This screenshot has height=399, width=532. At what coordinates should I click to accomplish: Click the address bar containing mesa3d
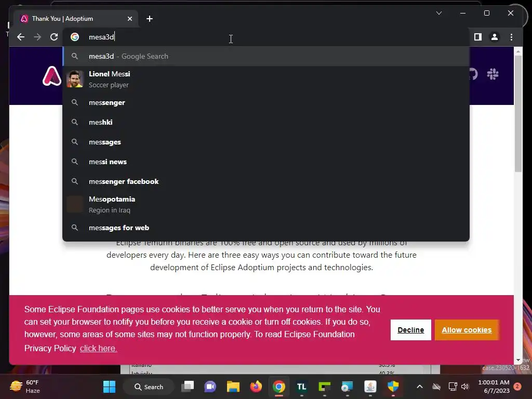pos(265,37)
